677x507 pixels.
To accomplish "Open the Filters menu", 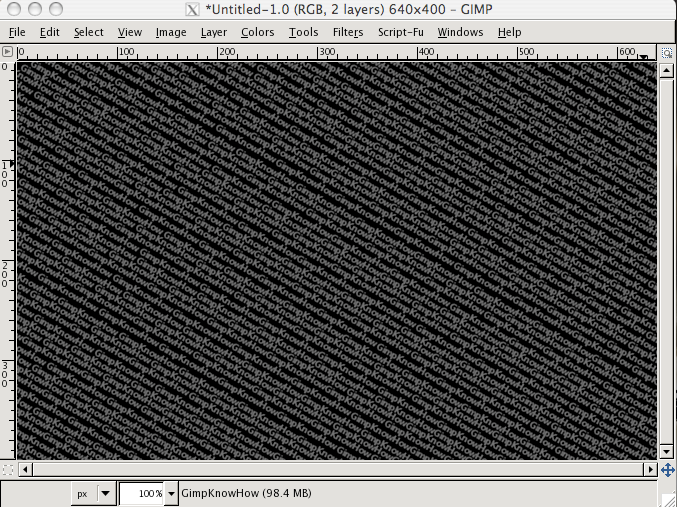I will point(348,32).
